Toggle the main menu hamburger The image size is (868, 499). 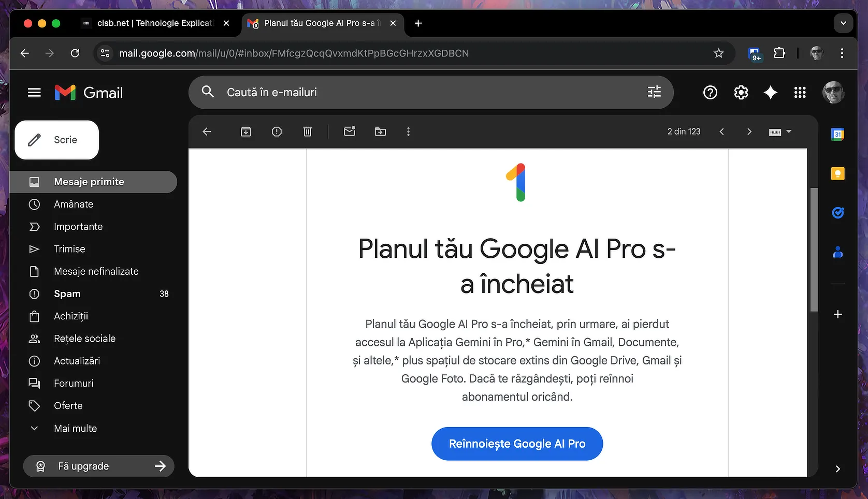click(34, 93)
